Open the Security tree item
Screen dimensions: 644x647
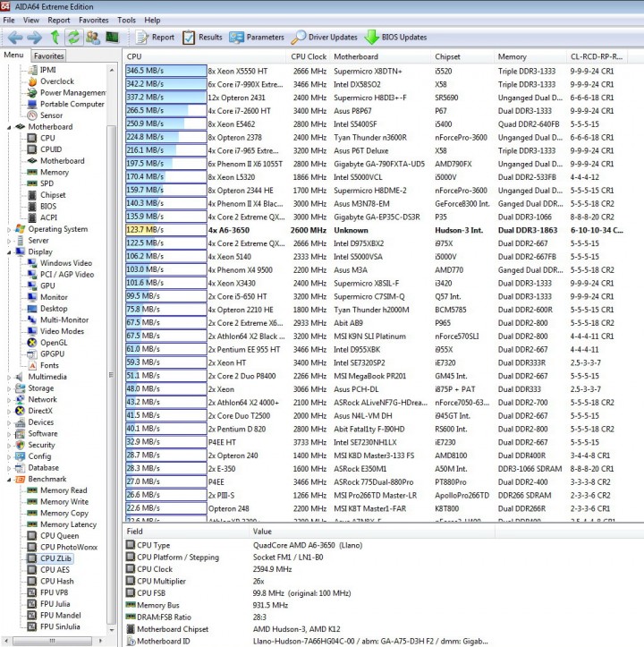click(x=41, y=445)
